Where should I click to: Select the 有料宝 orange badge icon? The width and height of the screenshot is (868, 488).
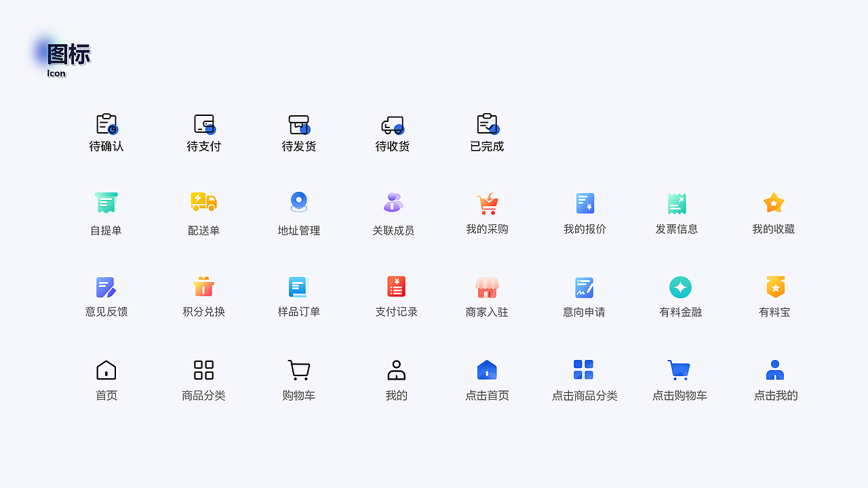click(776, 287)
